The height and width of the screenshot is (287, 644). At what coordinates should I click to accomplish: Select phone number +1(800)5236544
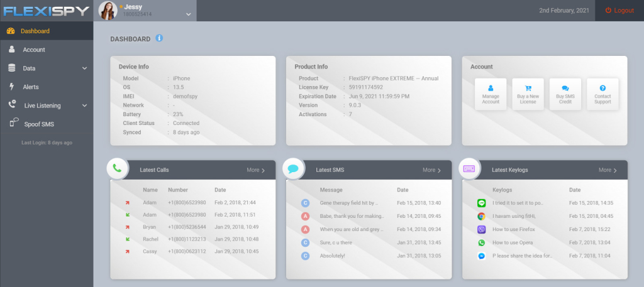pyautogui.click(x=187, y=227)
